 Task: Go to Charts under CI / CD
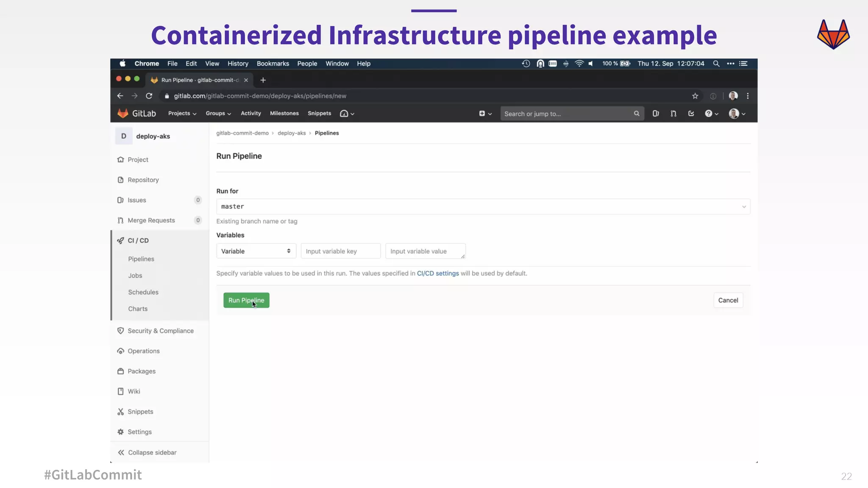138,309
